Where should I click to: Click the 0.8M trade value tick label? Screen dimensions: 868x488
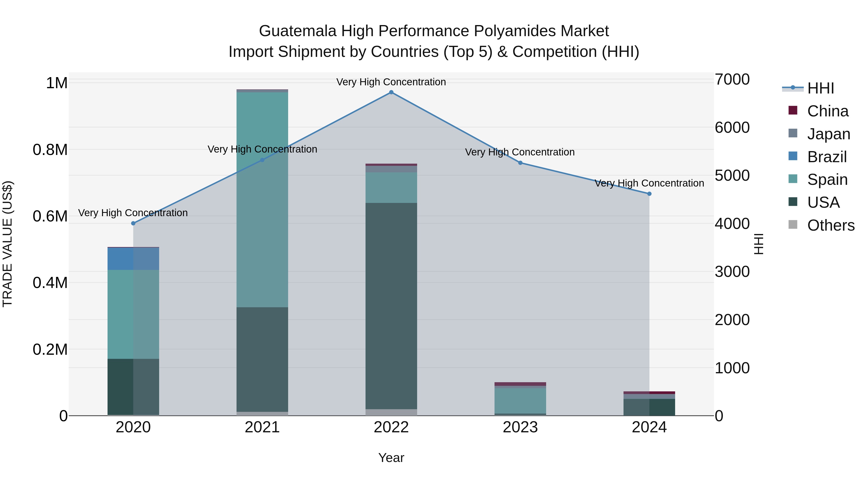(x=50, y=149)
